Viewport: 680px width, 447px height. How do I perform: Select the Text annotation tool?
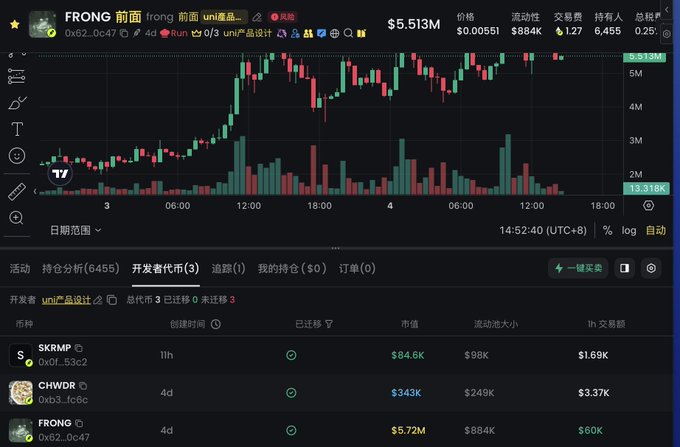[x=17, y=129]
